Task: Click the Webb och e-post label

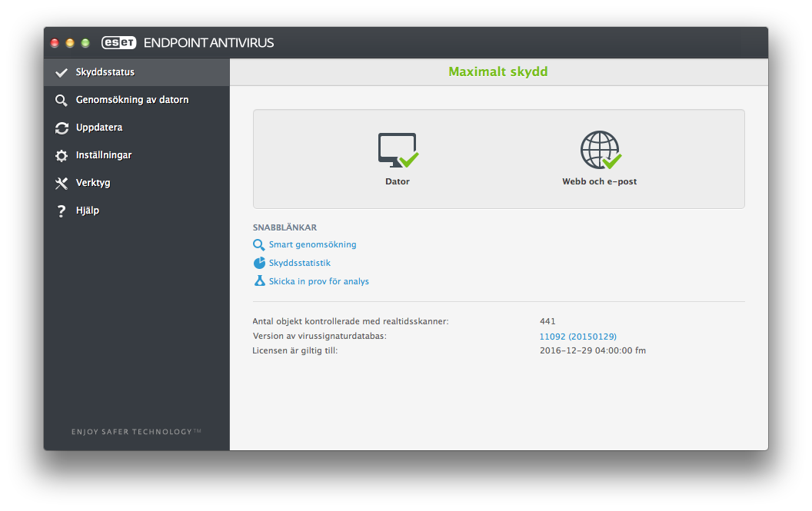Action: (x=600, y=181)
